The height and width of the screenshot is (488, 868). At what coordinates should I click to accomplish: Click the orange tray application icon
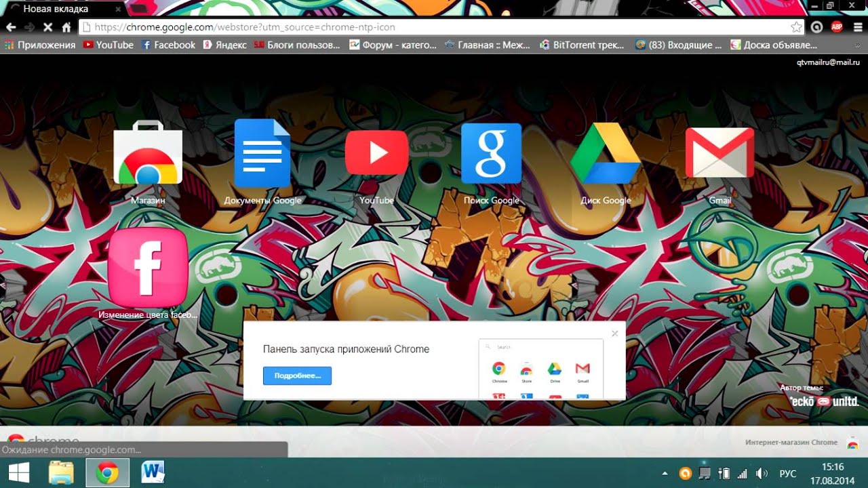tap(686, 473)
